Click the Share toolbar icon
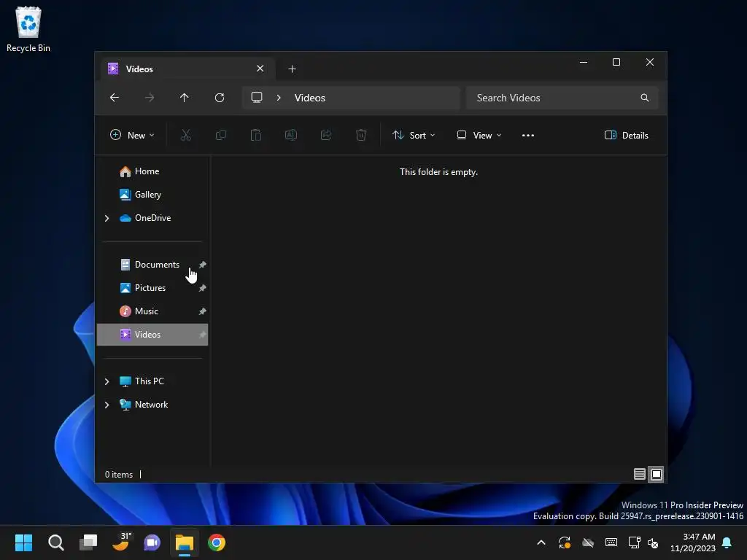 point(326,135)
